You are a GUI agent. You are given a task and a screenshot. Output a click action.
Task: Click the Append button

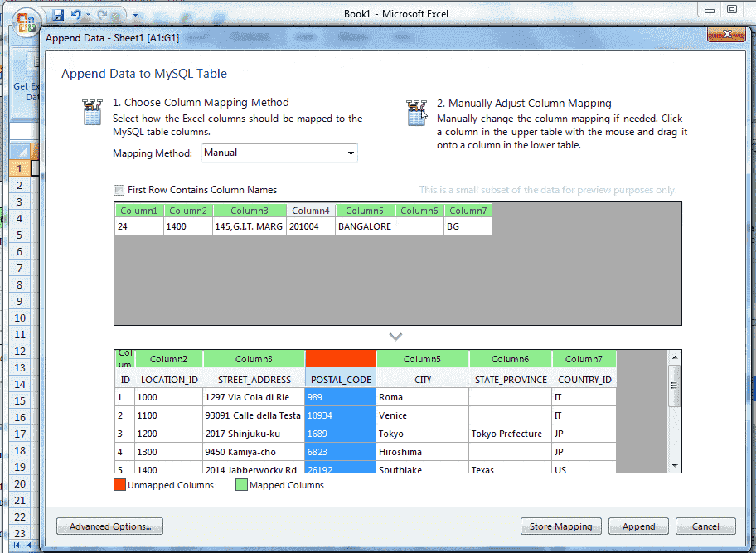[637, 526]
